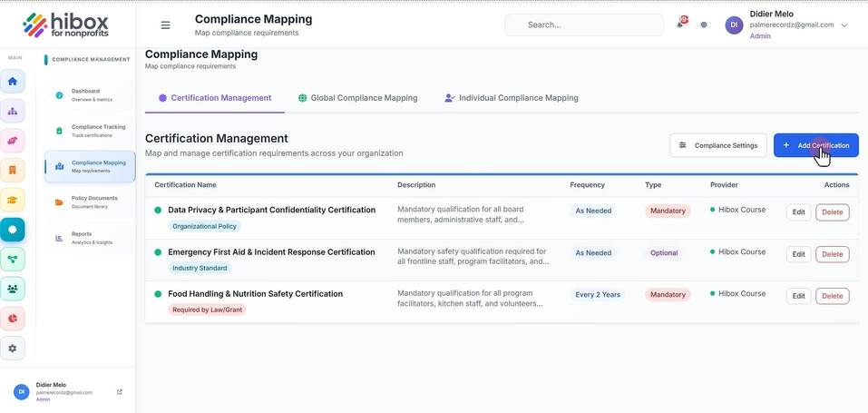Screen dimensions: 868x413
Task: Click the DI avatar in header
Action: tap(734, 25)
